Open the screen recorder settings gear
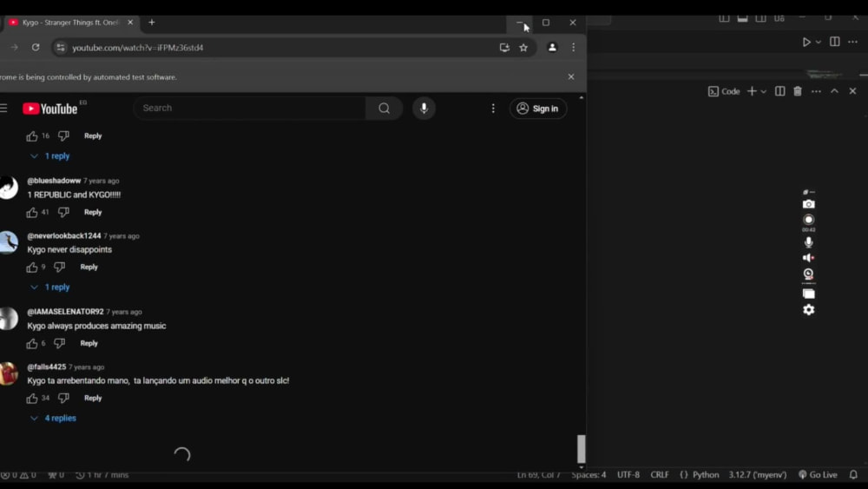Image resolution: width=868 pixels, height=489 pixels. pyautogui.click(x=809, y=310)
